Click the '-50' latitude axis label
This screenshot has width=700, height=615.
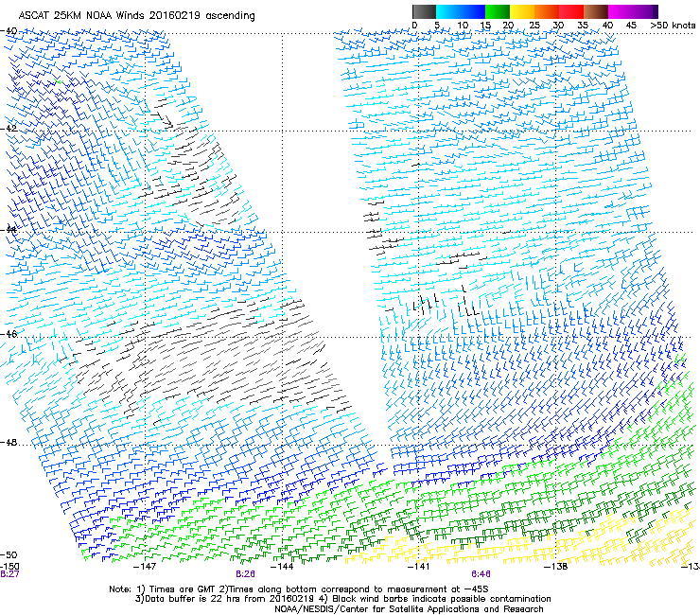[x=9, y=555]
